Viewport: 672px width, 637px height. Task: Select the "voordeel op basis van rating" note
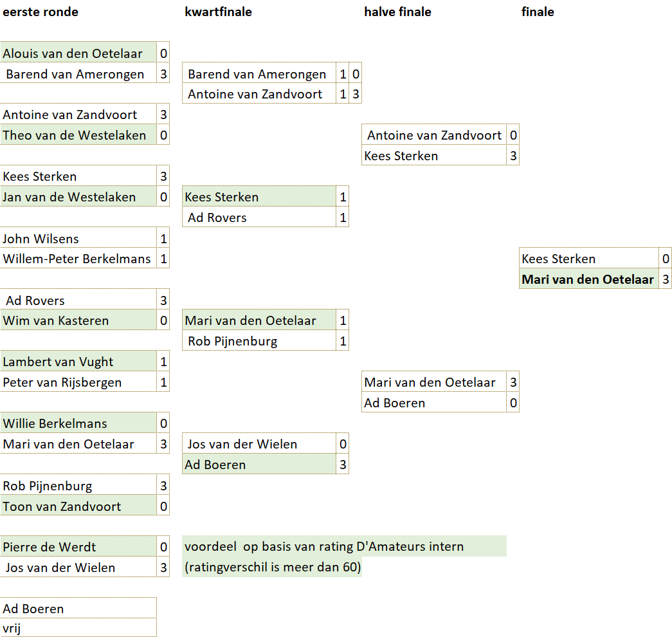point(324,547)
